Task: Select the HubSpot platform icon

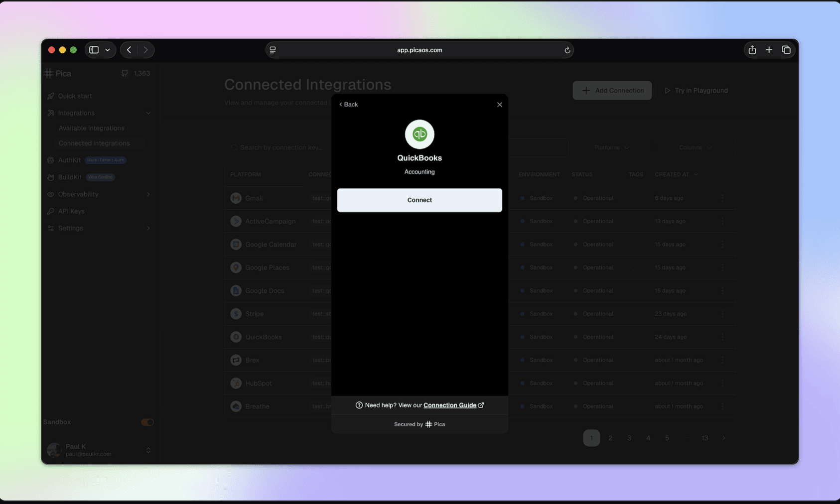Action: (x=236, y=383)
